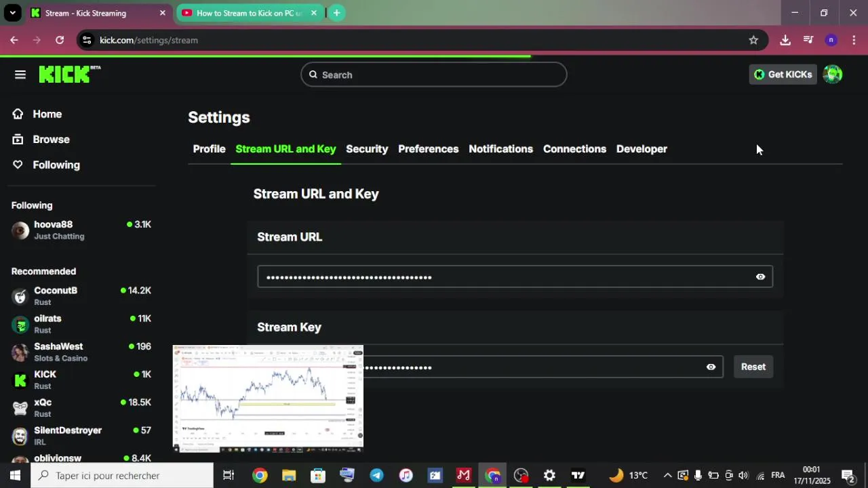Bookmark this page with star icon
The width and height of the screenshot is (868, 488).
tap(753, 40)
